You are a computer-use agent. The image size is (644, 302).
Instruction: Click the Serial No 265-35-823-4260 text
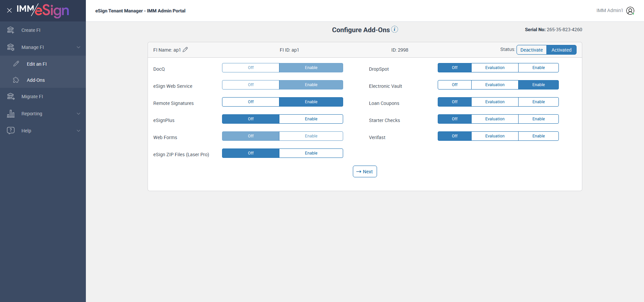553,29
